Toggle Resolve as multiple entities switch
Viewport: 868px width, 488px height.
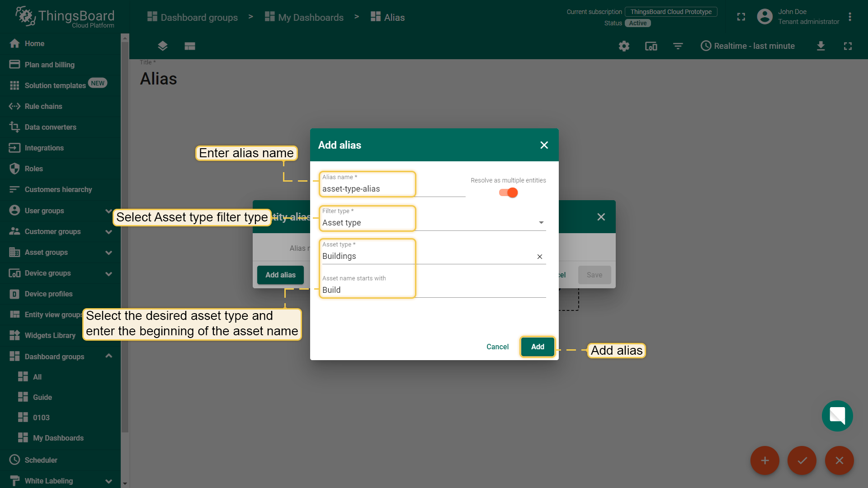508,193
